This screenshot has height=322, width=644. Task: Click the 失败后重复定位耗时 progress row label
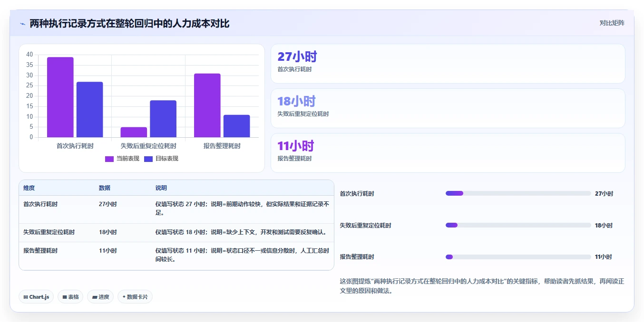coord(366,226)
